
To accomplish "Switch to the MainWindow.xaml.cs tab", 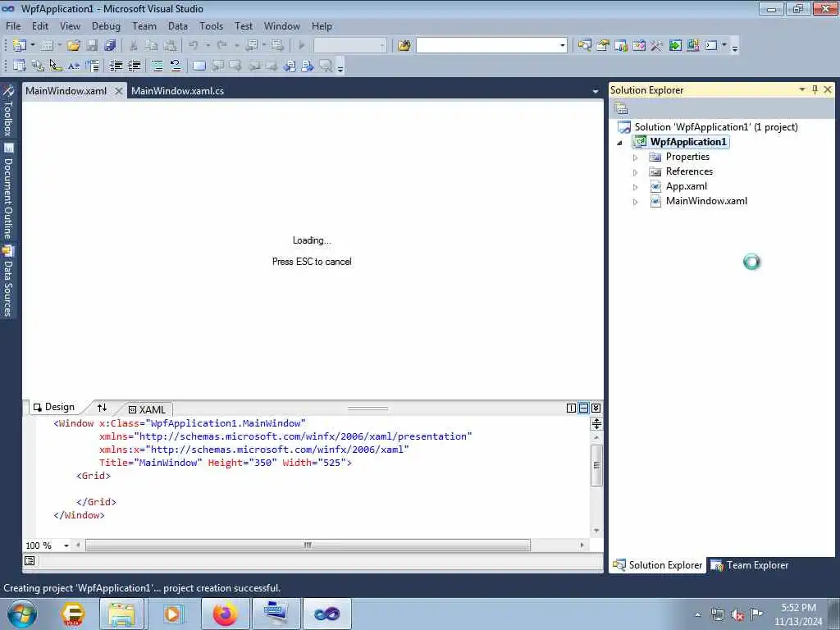I will pyautogui.click(x=177, y=90).
